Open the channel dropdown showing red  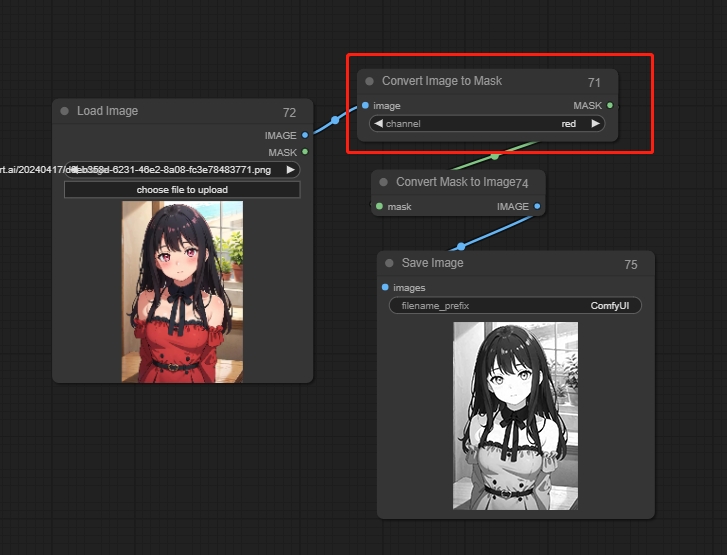point(487,124)
